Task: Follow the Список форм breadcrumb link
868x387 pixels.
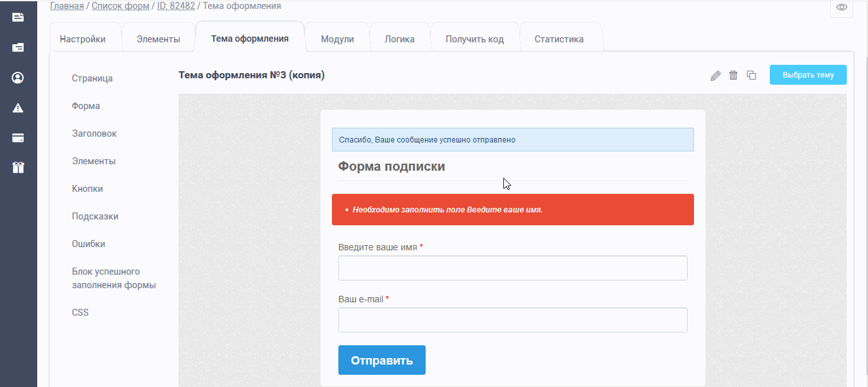Action: pyautogui.click(x=120, y=6)
